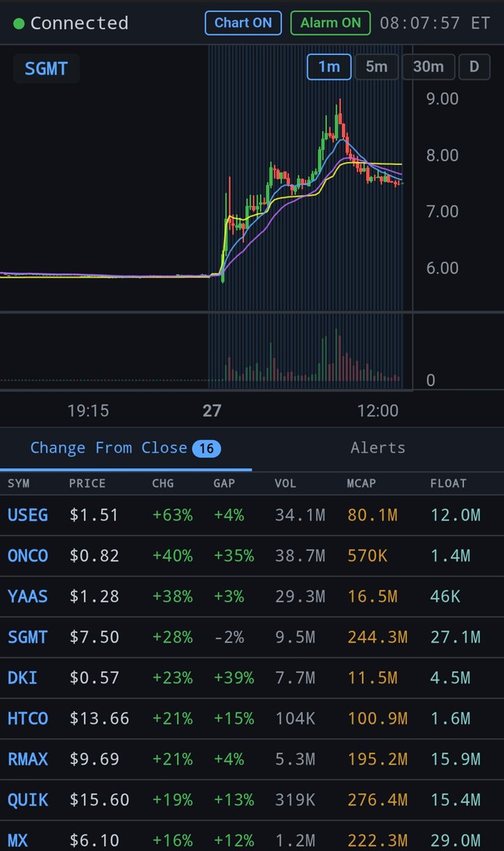Click ONCO volume 38.7M

(x=300, y=555)
